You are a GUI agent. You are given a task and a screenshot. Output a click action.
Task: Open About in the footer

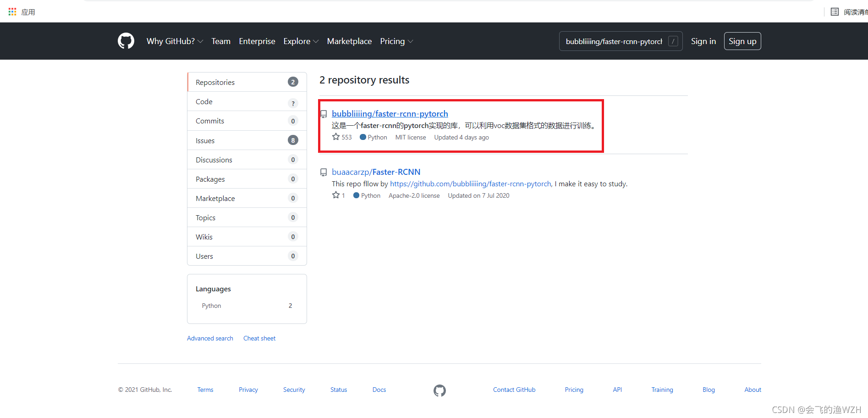753,390
